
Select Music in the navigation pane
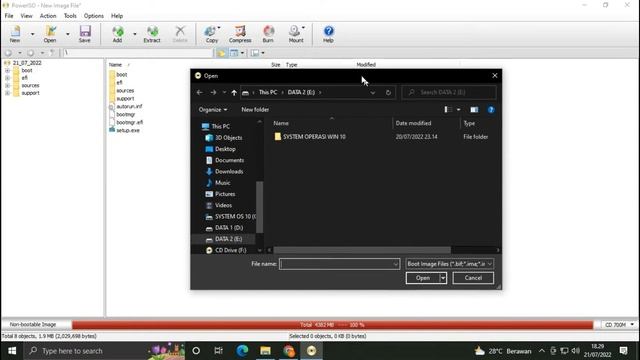point(222,183)
